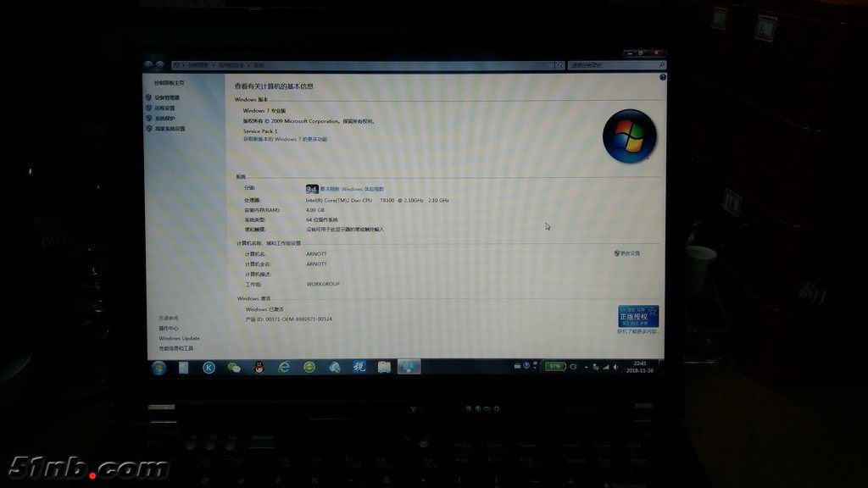
Task: Click the 获取新版本的 Windows 7 更多功能 link
Action: 285,140
